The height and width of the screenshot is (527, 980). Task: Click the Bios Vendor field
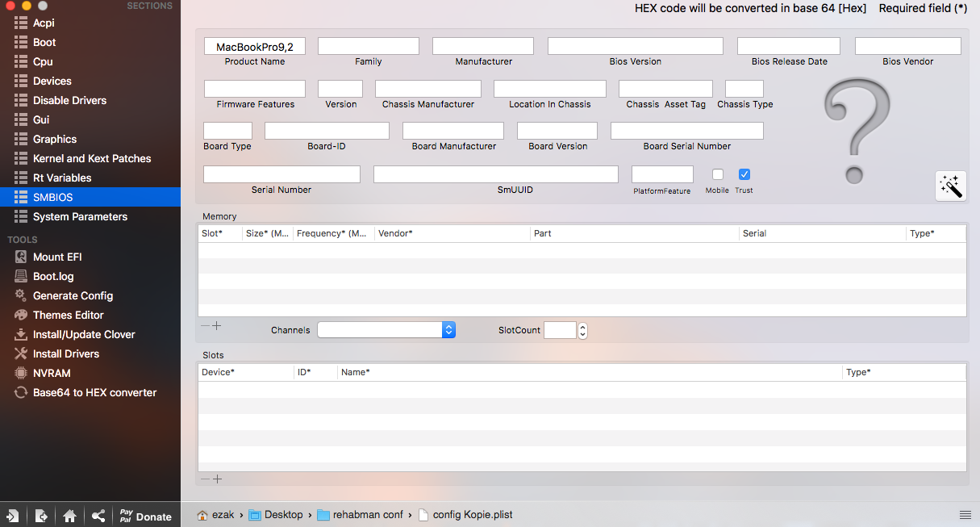tap(908, 46)
